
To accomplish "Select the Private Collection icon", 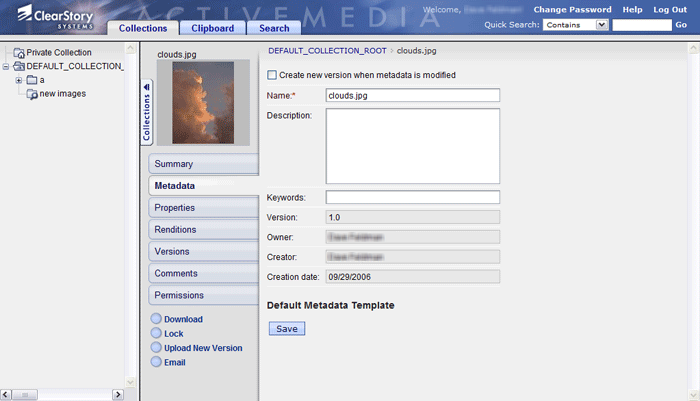I will 19,53.
